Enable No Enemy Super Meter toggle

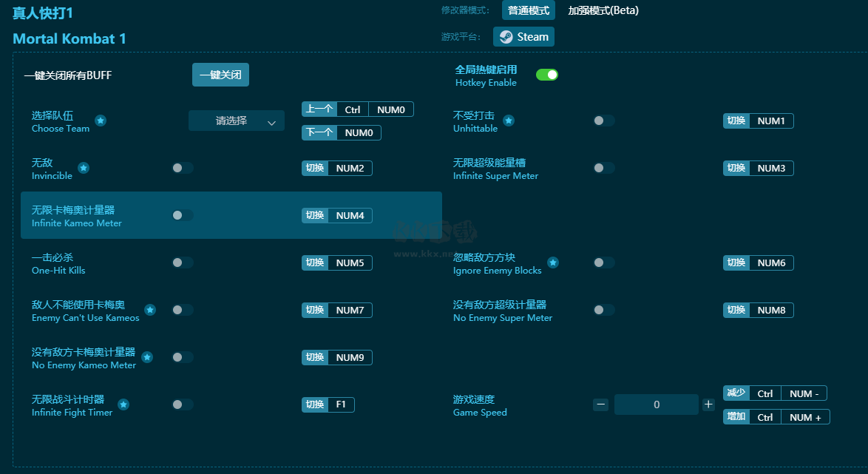(x=603, y=310)
